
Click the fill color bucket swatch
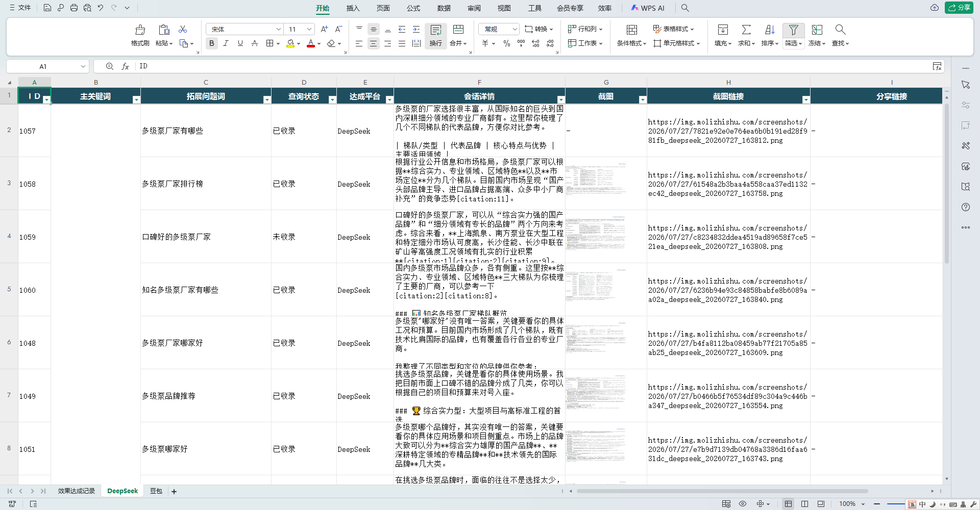pyautogui.click(x=290, y=43)
